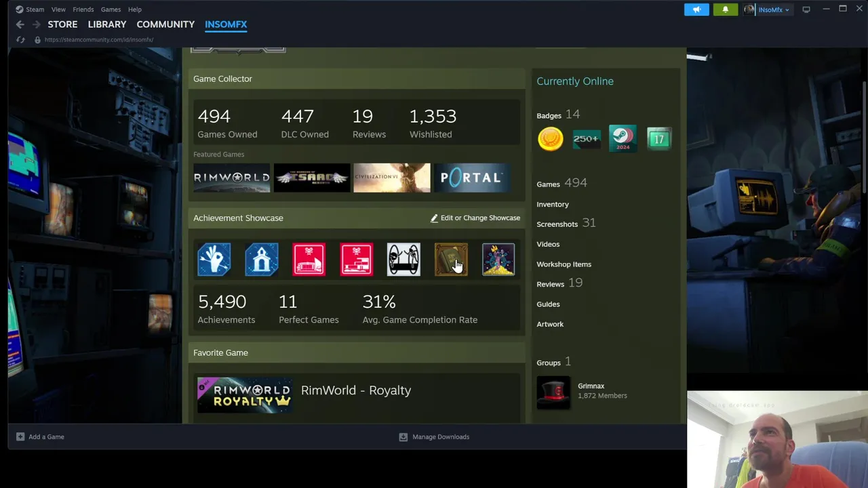868x488 pixels.
Task: Click the blue house achievement icon
Action: [262, 260]
